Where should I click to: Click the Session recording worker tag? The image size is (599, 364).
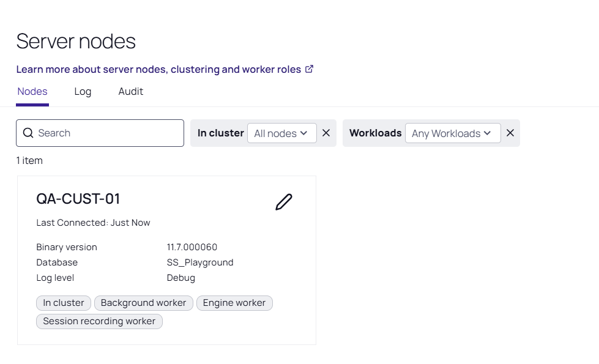(x=99, y=321)
